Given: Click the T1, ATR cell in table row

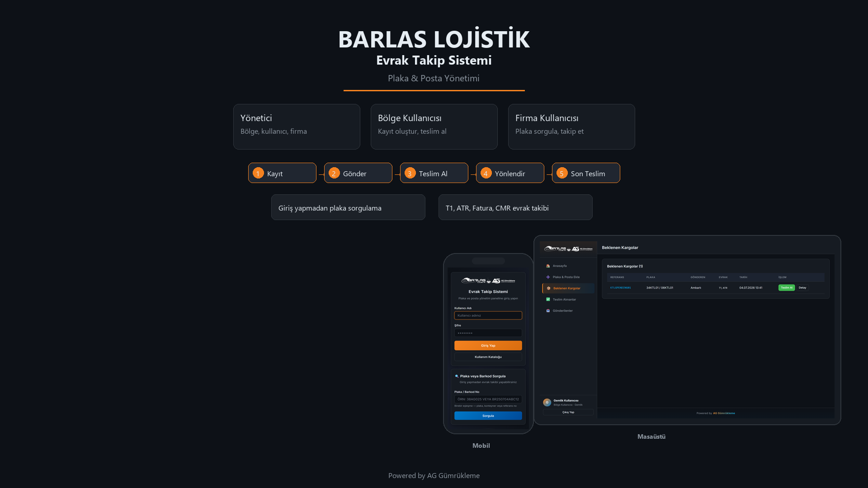Looking at the screenshot, I should point(723,288).
